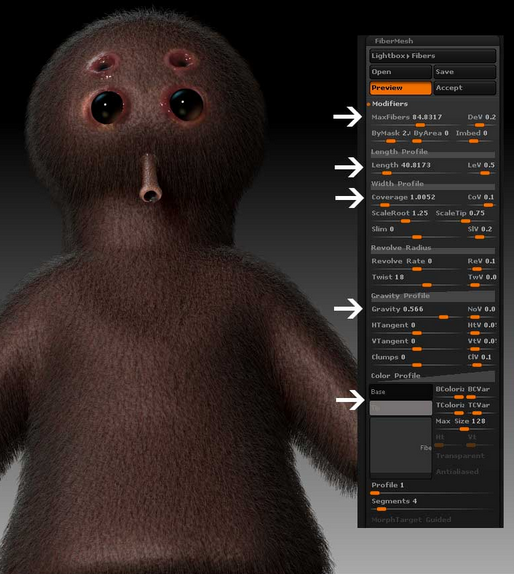The height and width of the screenshot is (574, 514).
Task: Select the Base color swatch
Action: pos(401,392)
